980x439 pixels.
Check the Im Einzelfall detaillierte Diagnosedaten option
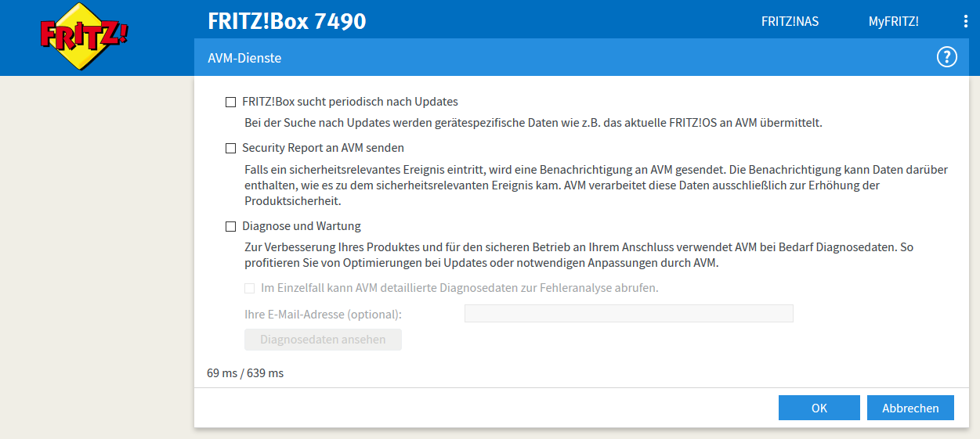250,288
